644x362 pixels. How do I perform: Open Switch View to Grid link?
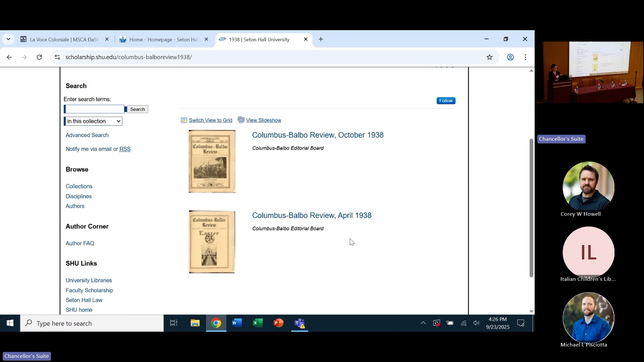tap(210, 120)
